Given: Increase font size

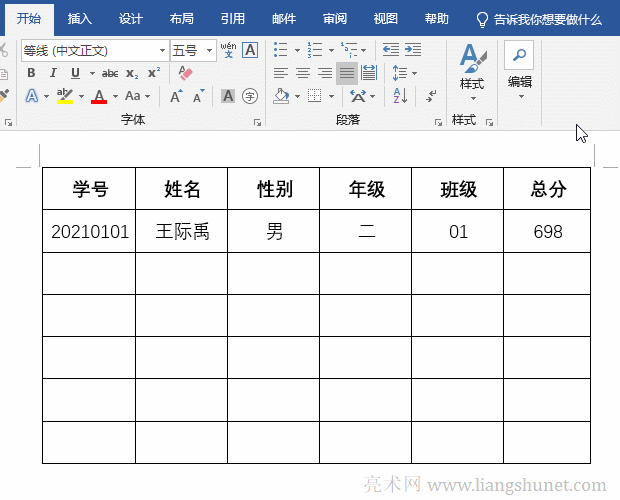Looking at the screenshot, I should [x=176, y=96].
